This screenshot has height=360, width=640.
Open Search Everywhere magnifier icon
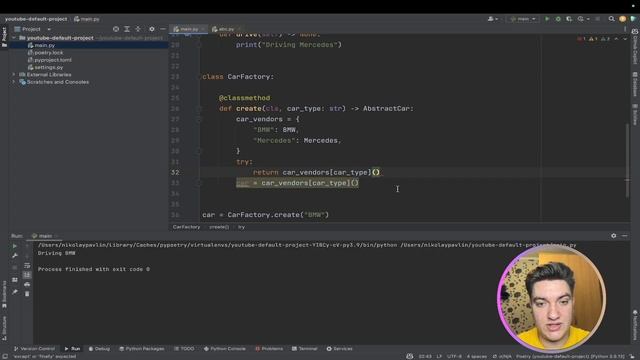click(611, 19)
